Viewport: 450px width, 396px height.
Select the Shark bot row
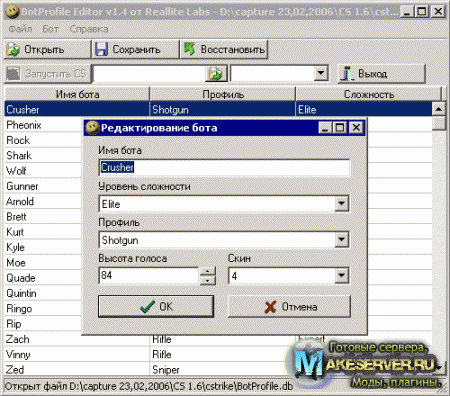point(43,156)
